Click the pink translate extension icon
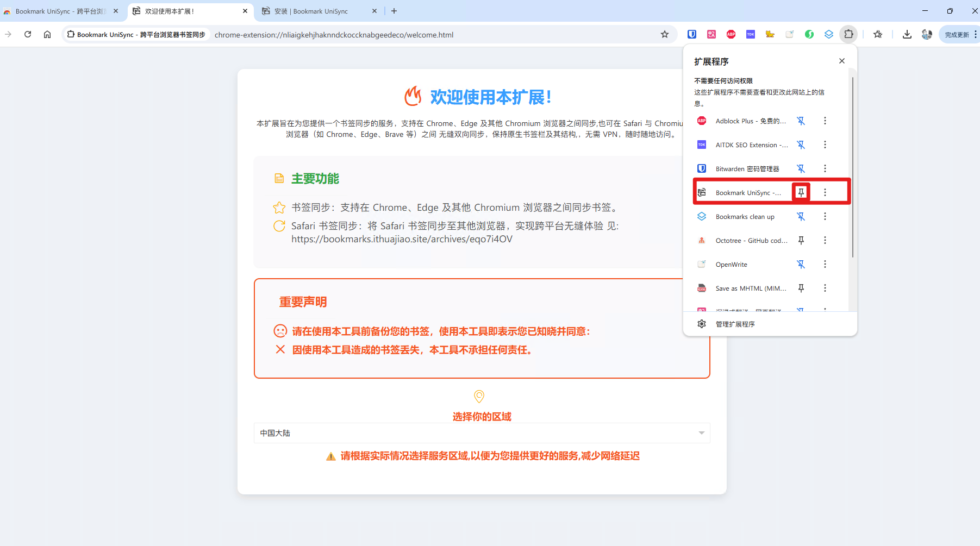The height and width of the screenshot is (546, 980). pyautogui.click(x=711, y=34)
